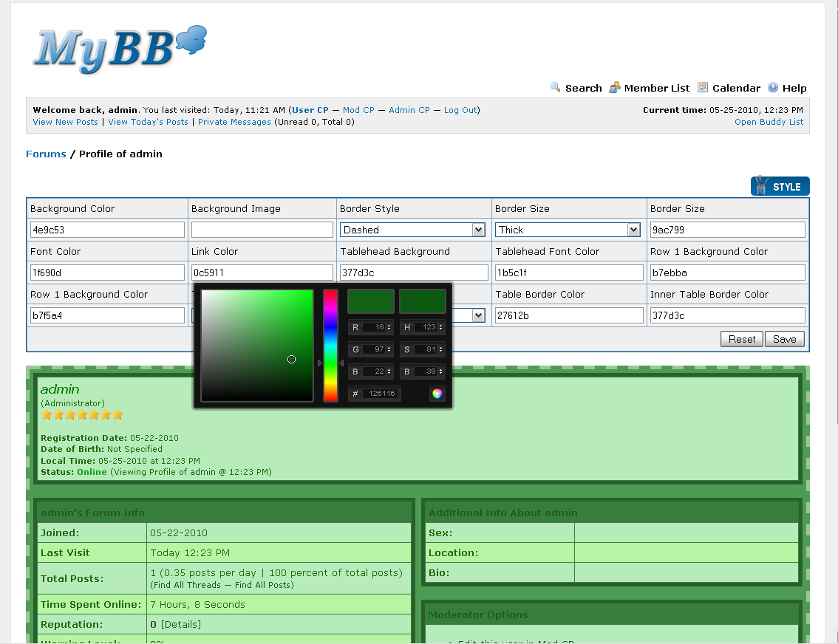Pick a shade in the green saturation square
Viewport: 838px width, 644px height.
point(257,345)
